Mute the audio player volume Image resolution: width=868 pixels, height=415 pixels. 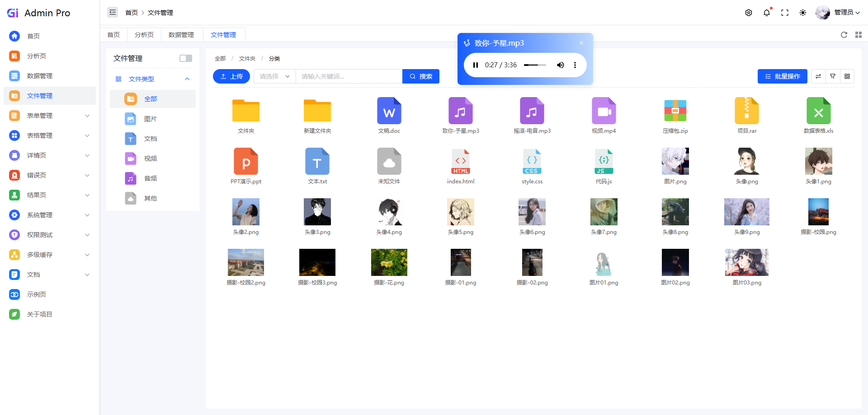tap(560, 65)
